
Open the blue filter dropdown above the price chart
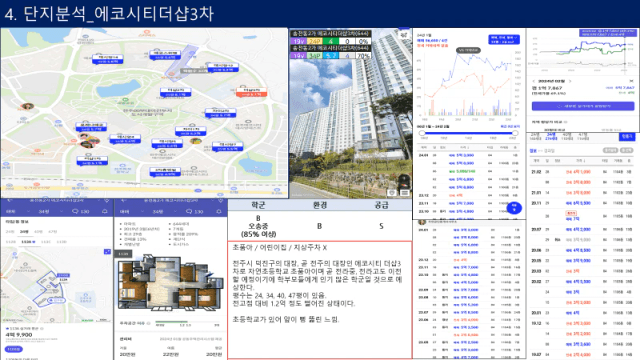[504, 40]
